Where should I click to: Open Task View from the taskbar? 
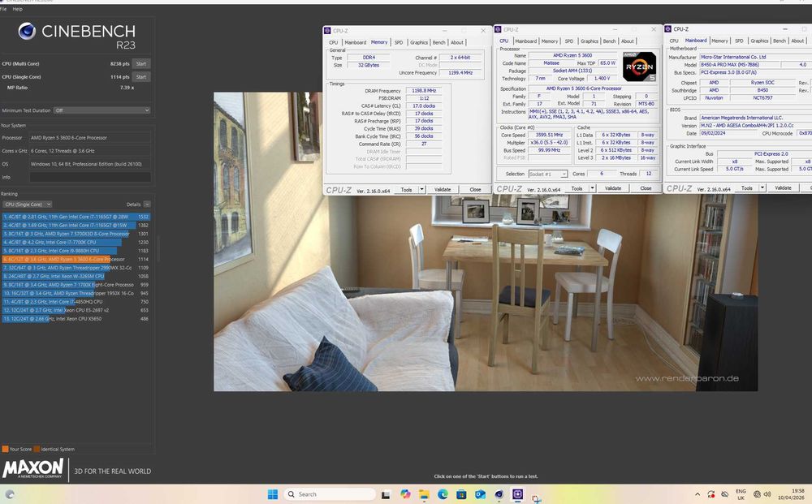point(385,495)
